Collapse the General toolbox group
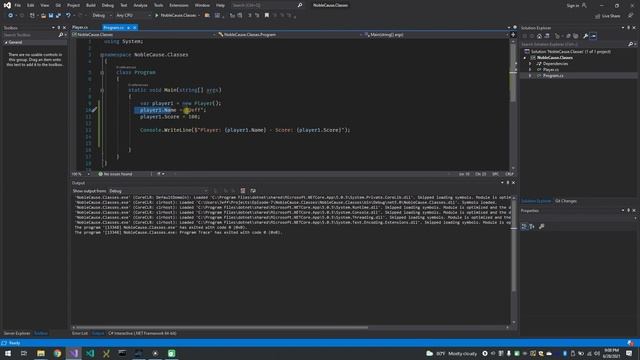The height and width of the screenshot is (360, 640). tap(6, 42)
